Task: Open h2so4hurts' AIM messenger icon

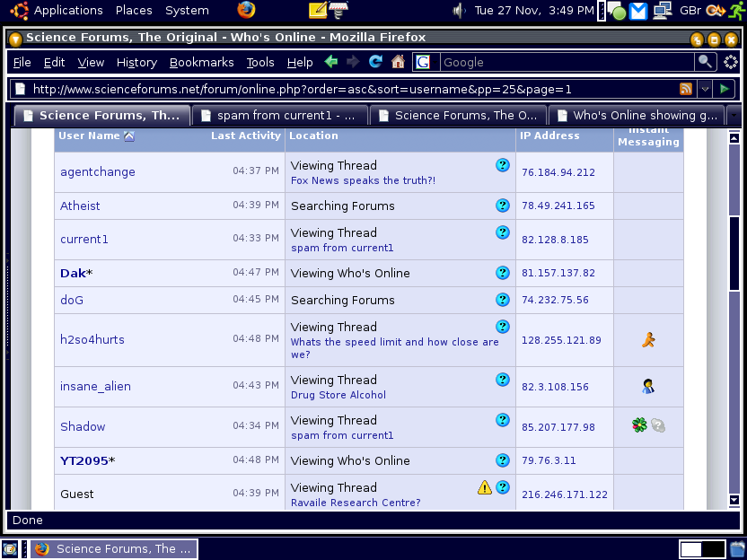Action: click(x=648, y=340)
